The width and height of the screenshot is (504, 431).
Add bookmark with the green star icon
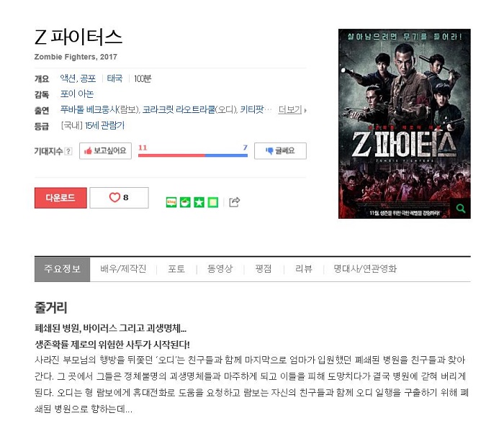click(199, 202)
